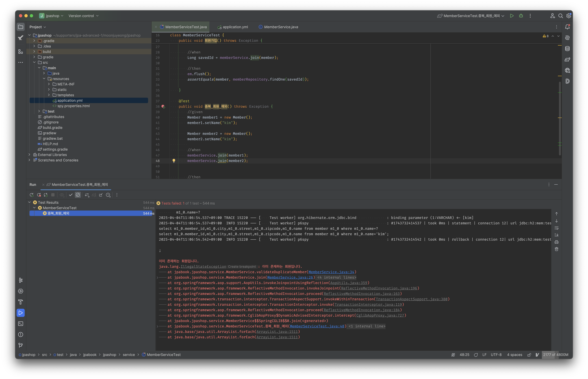588x379 pixels.
Task: Open the Terminal tool window icon
Action: 21,324
